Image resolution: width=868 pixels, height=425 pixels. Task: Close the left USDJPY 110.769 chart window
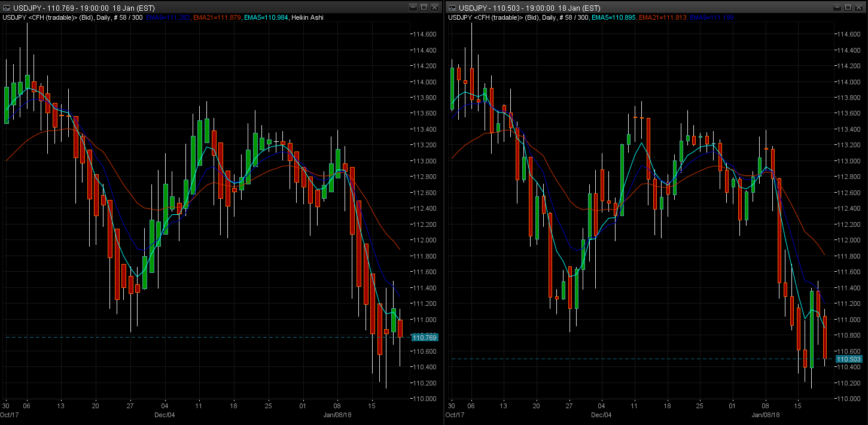click(x=434, y=8)
